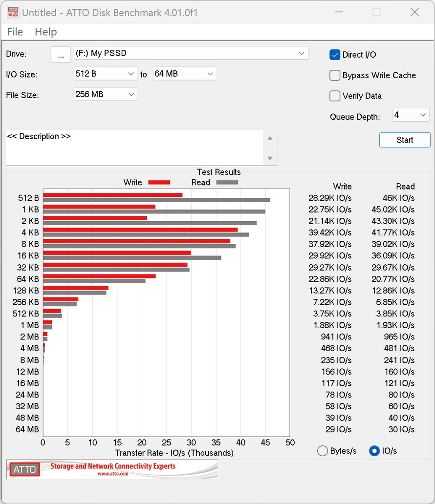
Task: Enable the Verify Data checkbox
Action: [335, 96]
